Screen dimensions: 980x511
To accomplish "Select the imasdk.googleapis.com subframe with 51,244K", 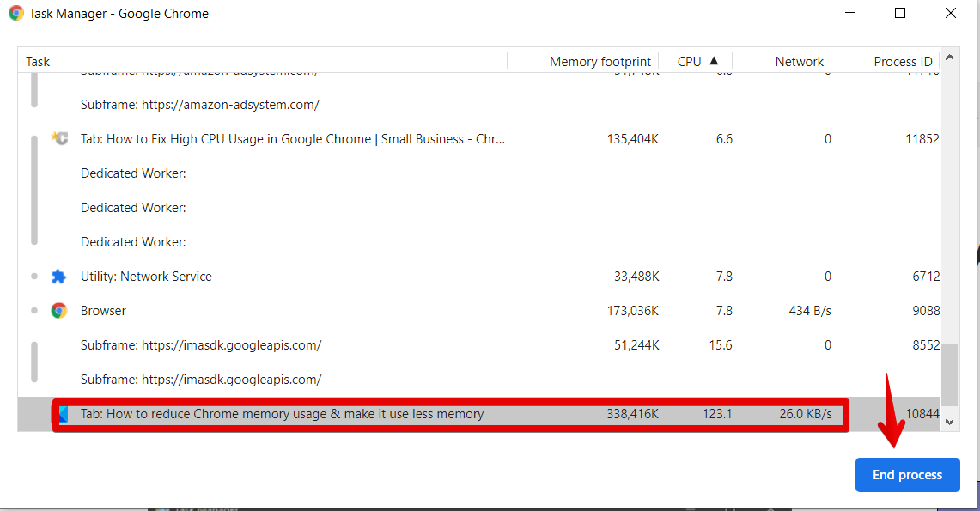I will pos(479,345).
